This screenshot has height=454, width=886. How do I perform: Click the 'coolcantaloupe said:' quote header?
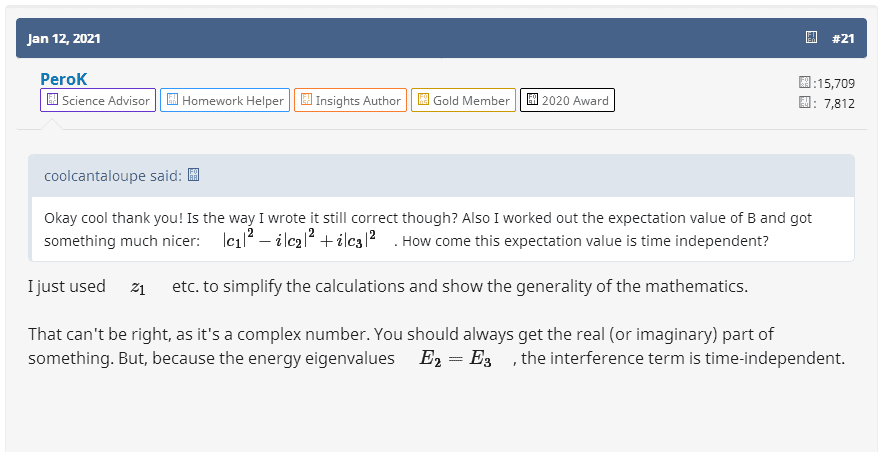click(113, 176)
